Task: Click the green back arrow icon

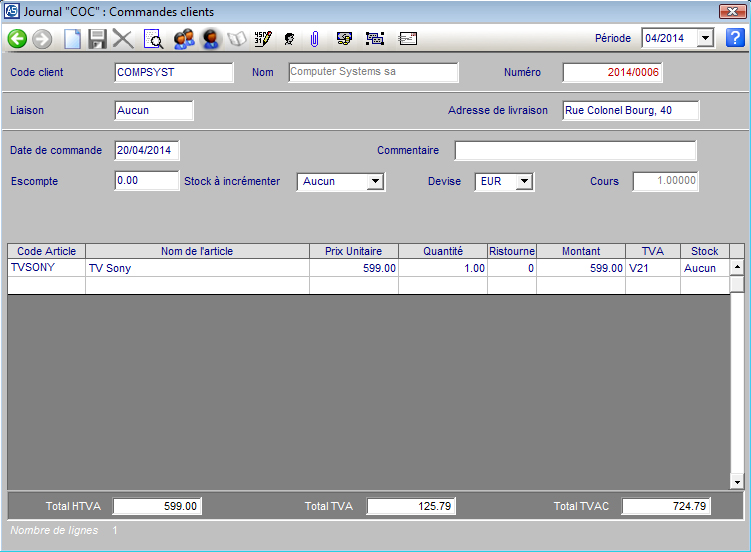Action: click(17, 39)
